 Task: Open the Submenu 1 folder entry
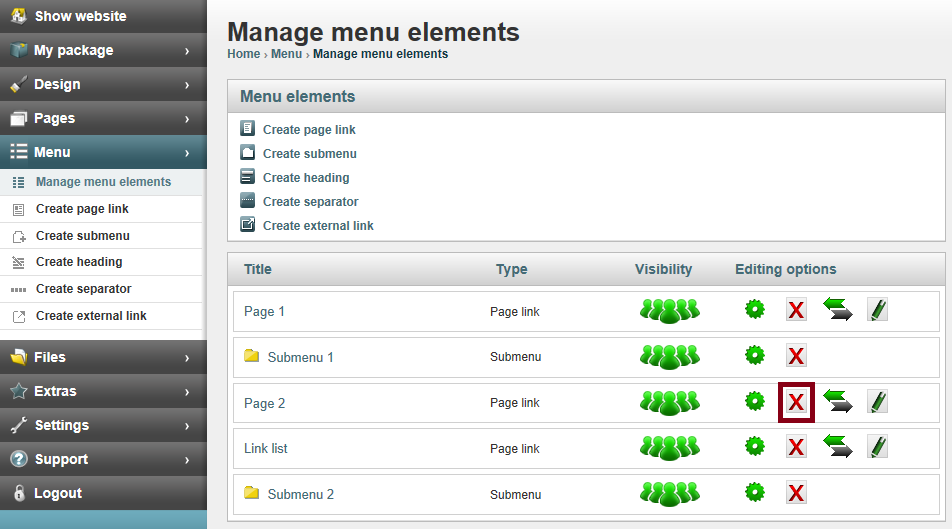point(301,357)
